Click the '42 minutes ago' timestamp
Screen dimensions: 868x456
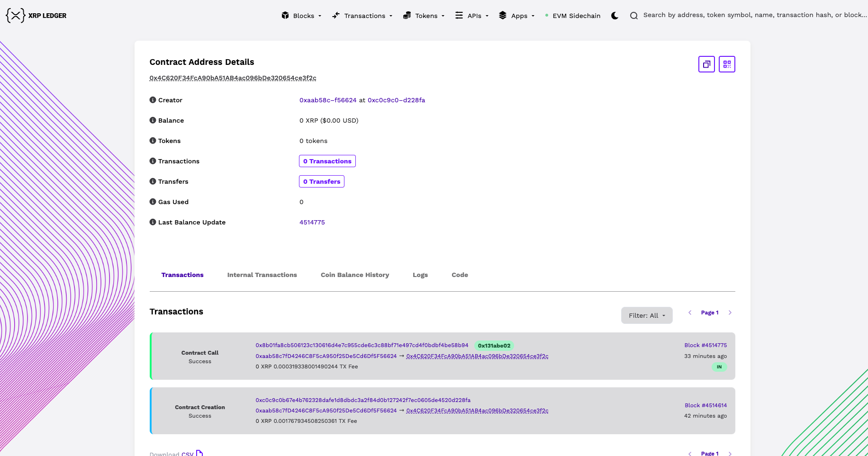point(705,416)
